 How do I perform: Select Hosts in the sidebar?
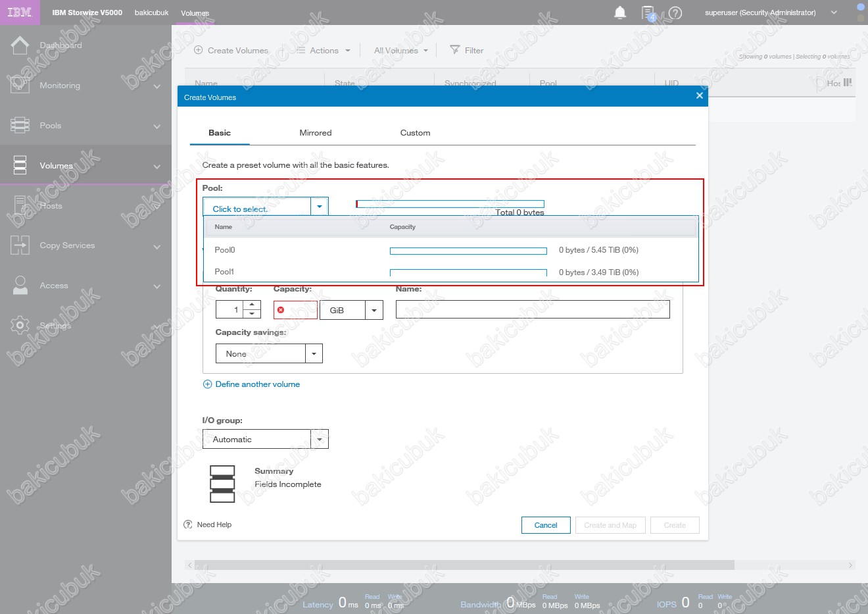[x=51, y=206]
